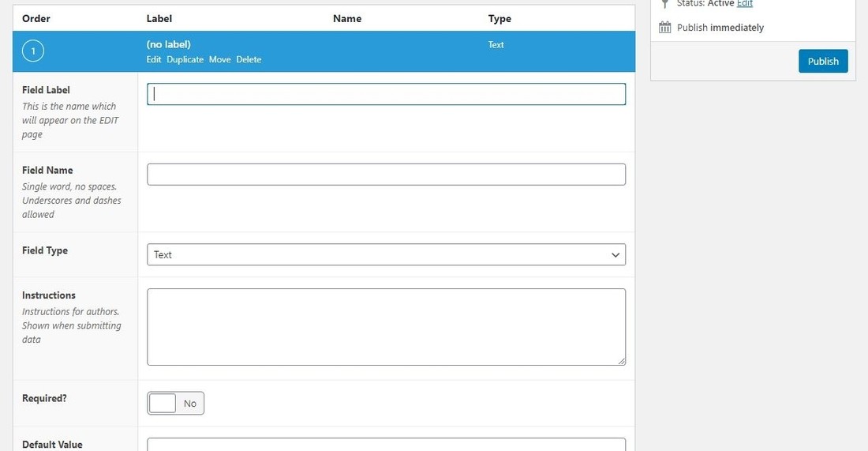The image size is (868, 451).
Task: Click the Instructions heading
Action: click(49, 295)
